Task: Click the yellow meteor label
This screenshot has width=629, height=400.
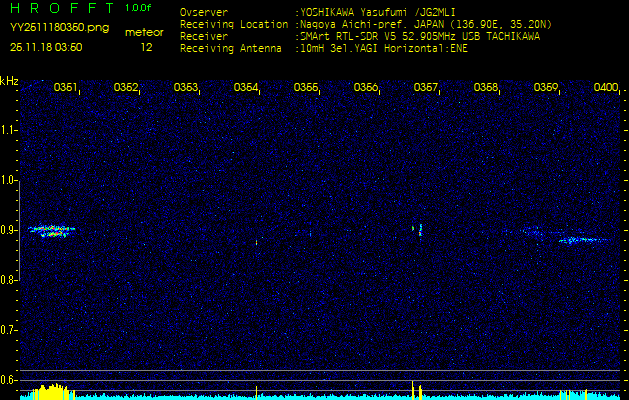Action: coord(144,32)
